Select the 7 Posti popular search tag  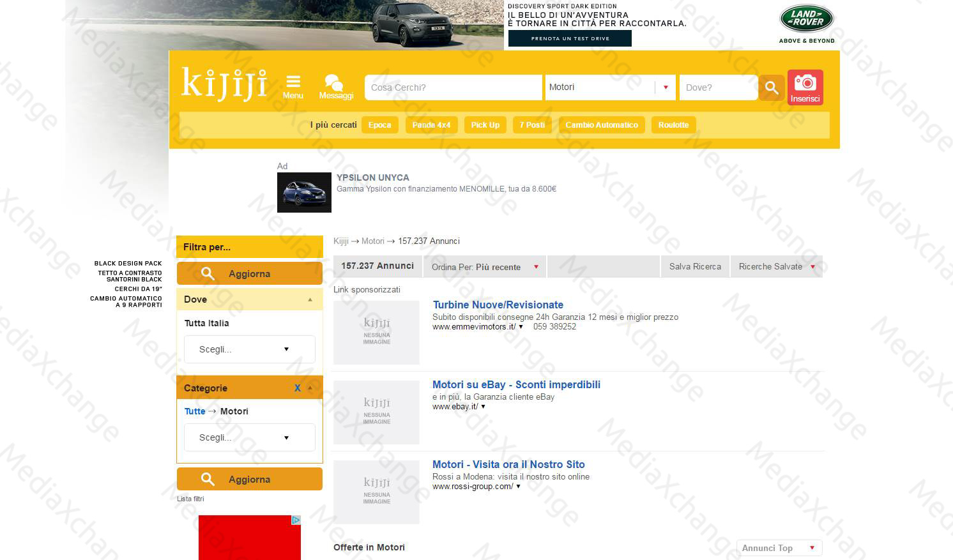pyautogui.click(x=532, y=125)
